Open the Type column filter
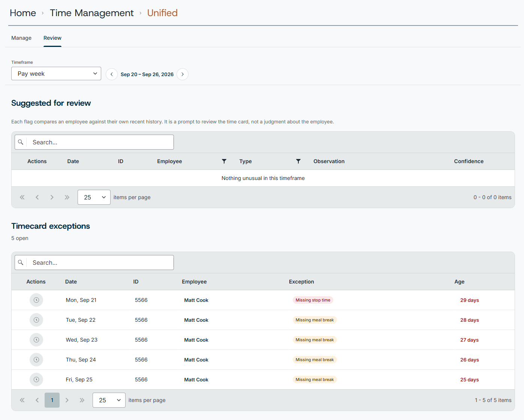 298,161
